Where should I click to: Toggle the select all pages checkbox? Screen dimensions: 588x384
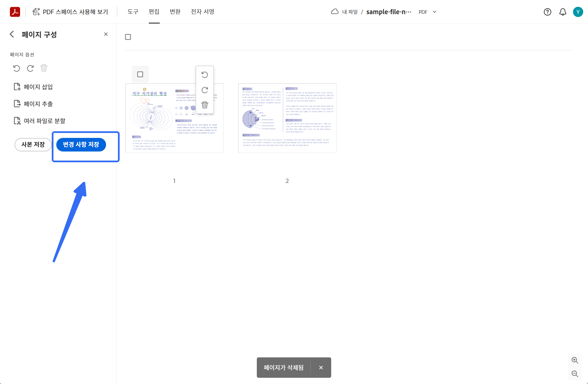(128, 37)
